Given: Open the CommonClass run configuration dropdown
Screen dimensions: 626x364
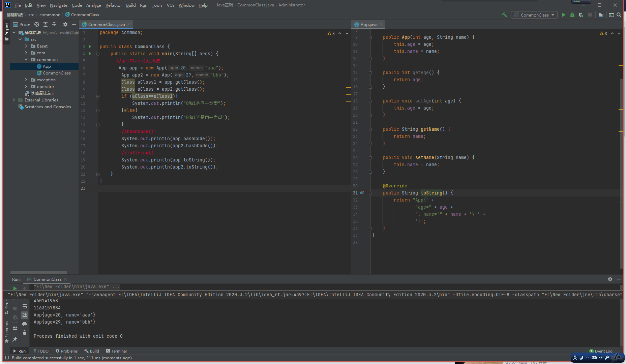Looking at the screenshot, I should [x=534, y=15].
